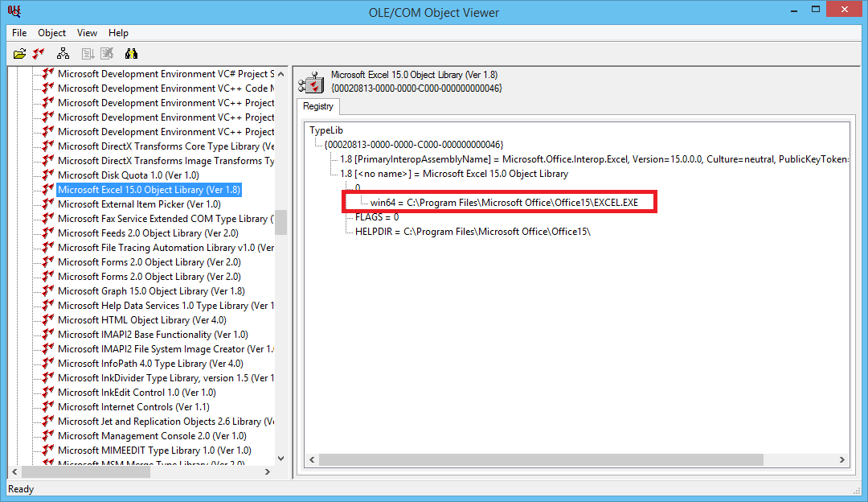This screenshot has height=502, width=868.
Task: Click the network hierarchy toolbar icon
Action: (63, 54)
